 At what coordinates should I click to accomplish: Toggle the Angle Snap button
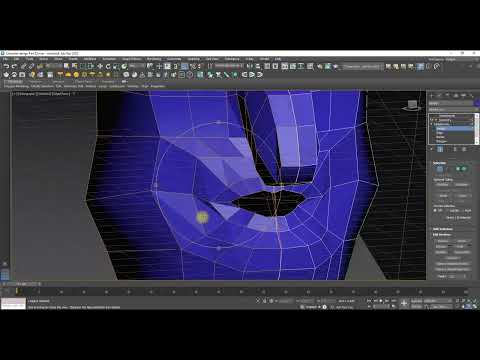(x=184, y=66)
